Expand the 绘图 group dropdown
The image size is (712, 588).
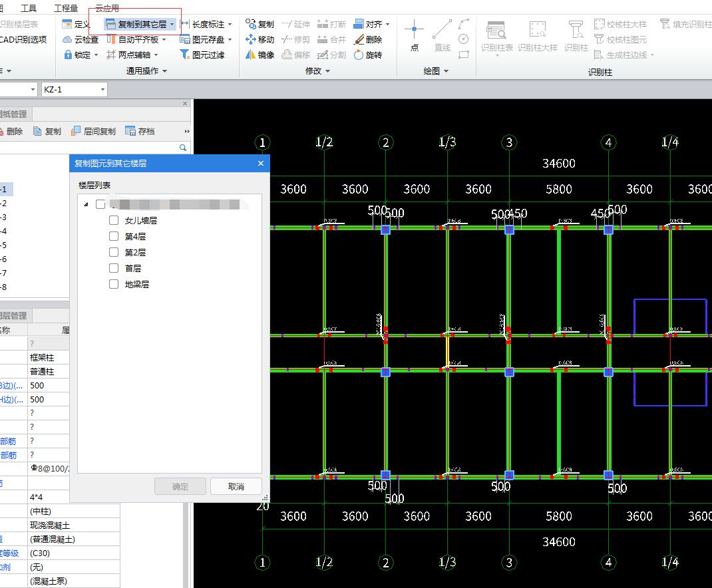point(446,71)
